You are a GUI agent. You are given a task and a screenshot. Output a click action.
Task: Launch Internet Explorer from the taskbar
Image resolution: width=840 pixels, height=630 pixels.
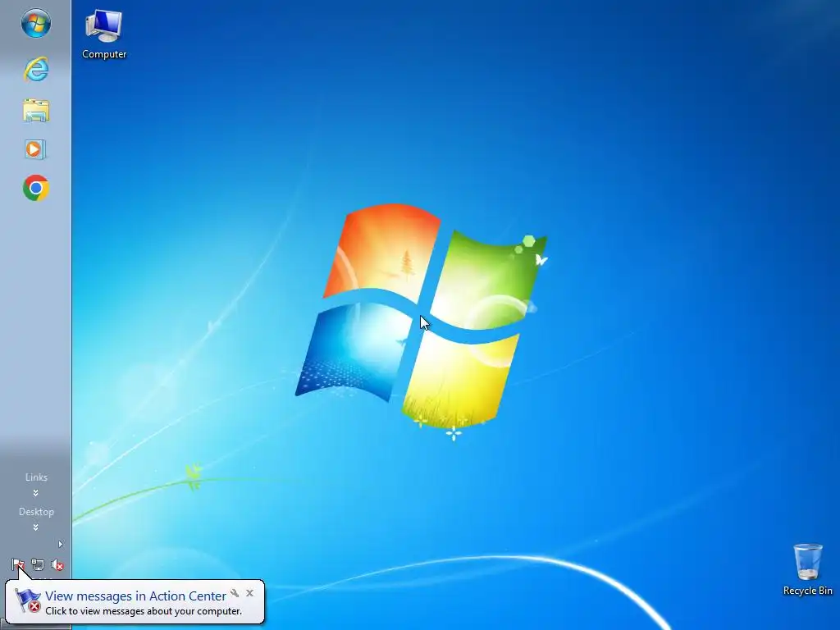[36, 69]
